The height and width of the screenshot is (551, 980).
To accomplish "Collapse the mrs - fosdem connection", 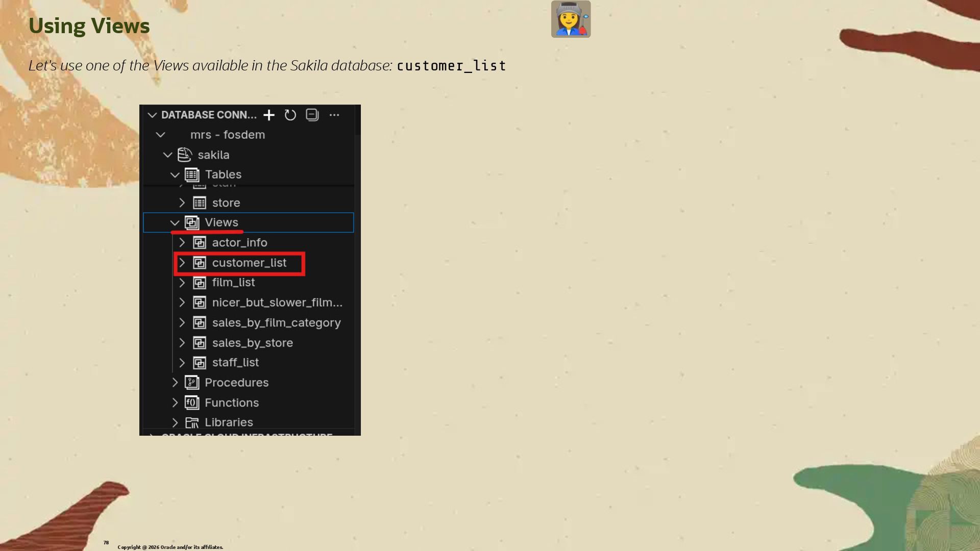I will pyautogui.click(x=160, y=135).
